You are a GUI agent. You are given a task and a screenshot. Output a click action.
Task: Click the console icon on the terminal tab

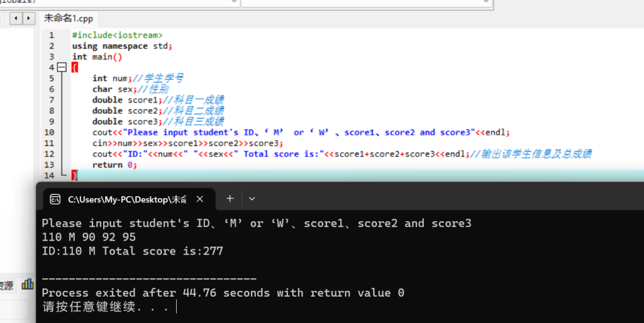(x=55, y=199)
